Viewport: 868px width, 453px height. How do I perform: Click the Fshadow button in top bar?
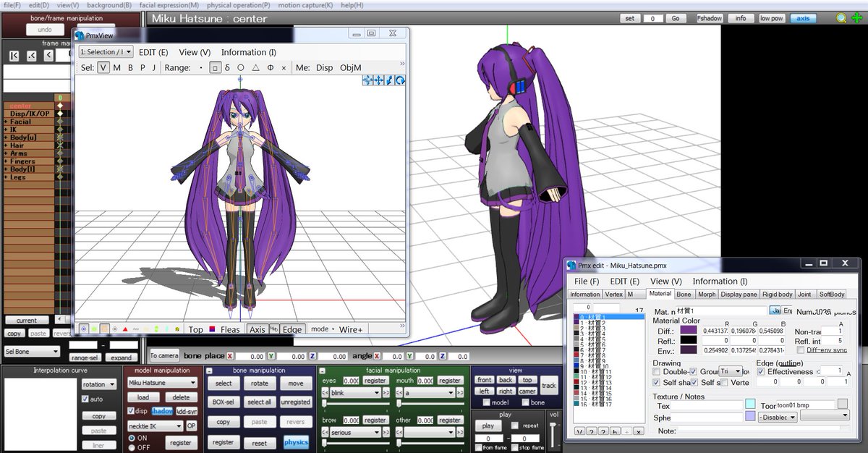point(710,18)
